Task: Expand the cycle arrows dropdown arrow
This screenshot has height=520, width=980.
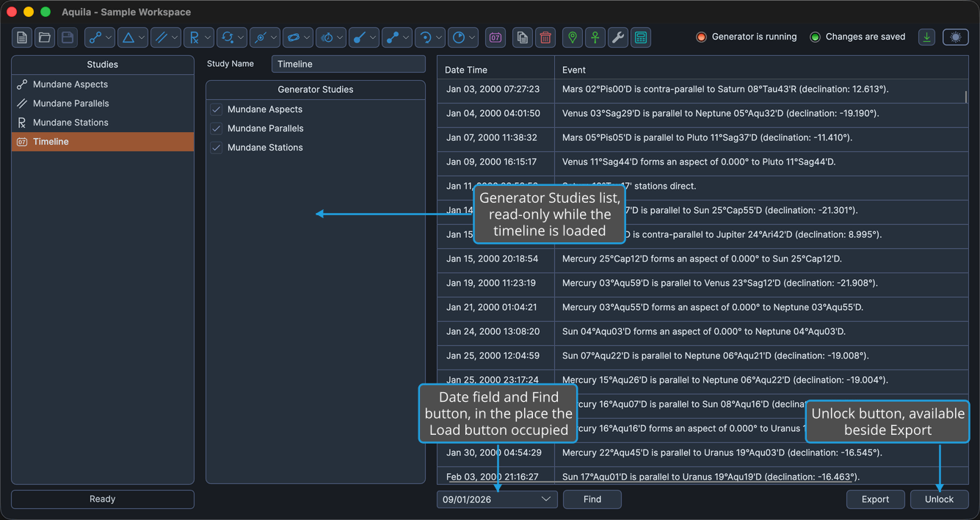Action: (x=241, y=37)
